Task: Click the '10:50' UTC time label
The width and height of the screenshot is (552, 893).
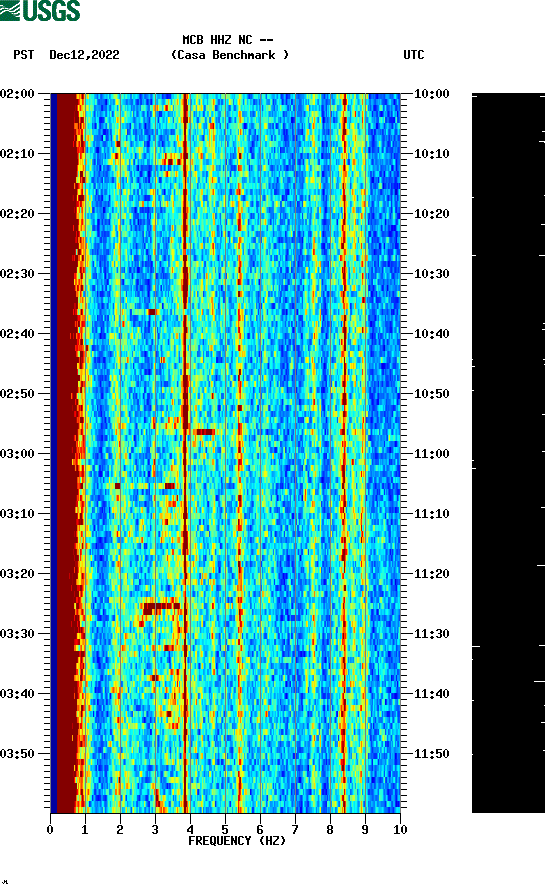Action: [x=431, y=394]
